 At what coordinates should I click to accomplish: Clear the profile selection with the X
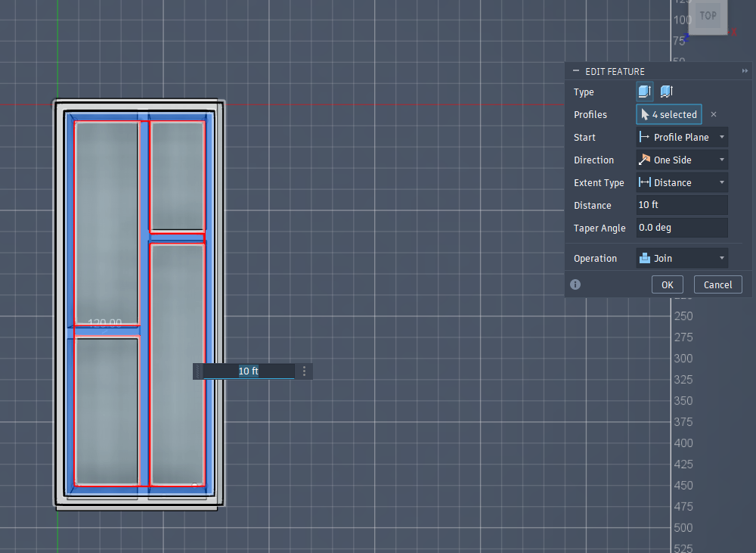point(714,114)
